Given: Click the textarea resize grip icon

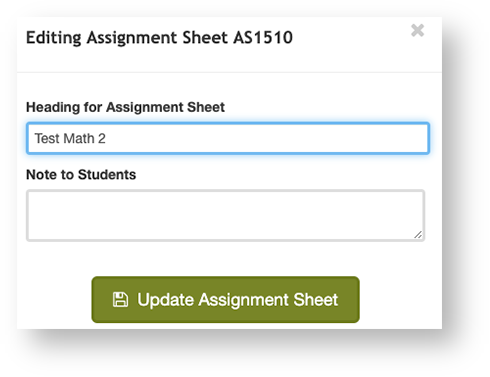Looking at the screenshot, I should coord(418,234).
